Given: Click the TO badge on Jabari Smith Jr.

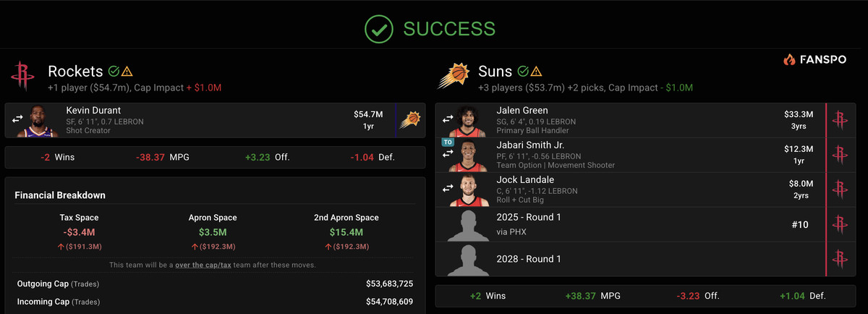Looking at the screenshot, I should pos(448,143).
